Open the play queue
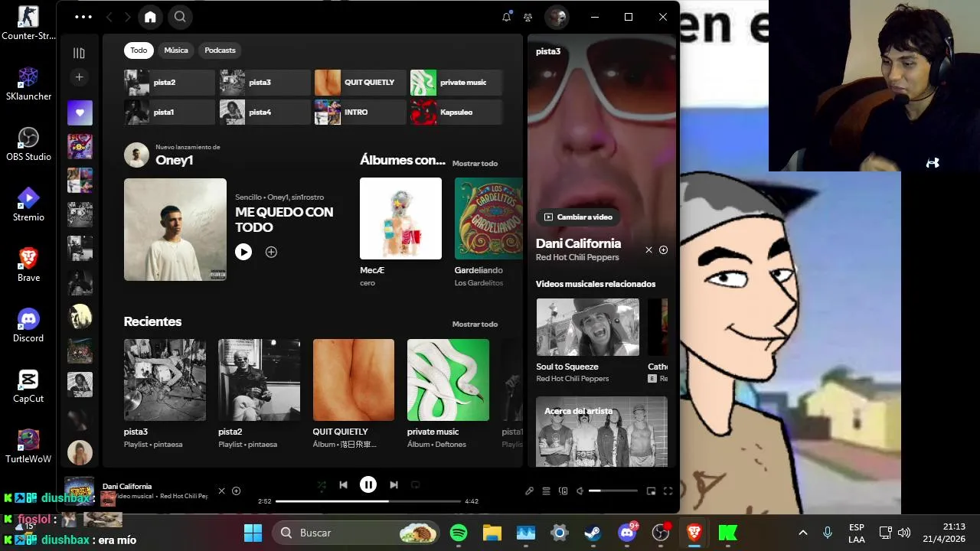 [x=547, y=491]
